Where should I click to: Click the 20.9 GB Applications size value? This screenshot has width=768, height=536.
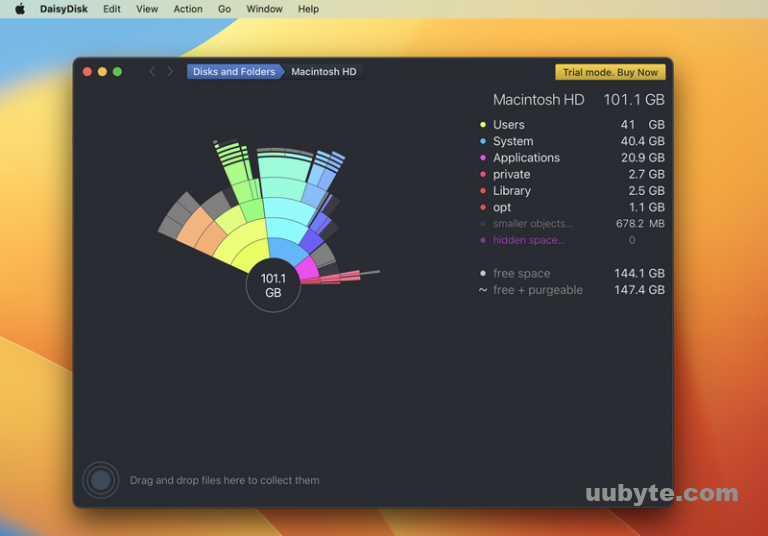click(x=643, y=158)
